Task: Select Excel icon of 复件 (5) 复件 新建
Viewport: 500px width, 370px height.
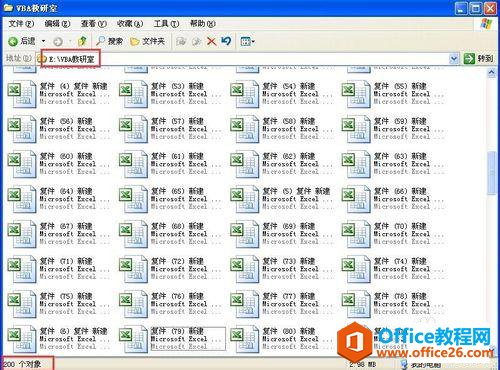Action: point(244,199)
